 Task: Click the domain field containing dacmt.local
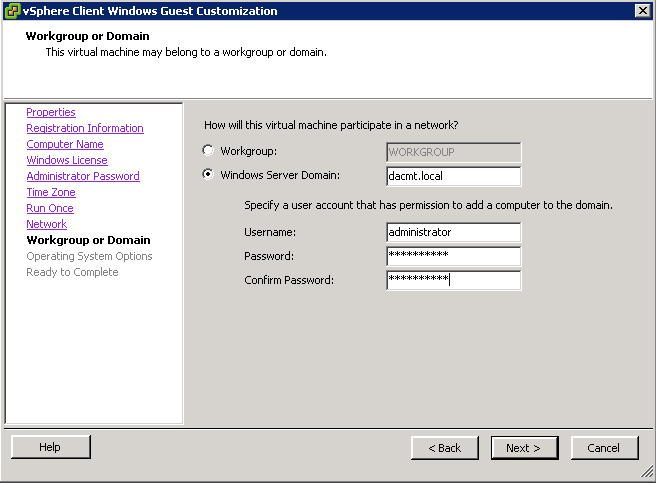coord(454,176)
